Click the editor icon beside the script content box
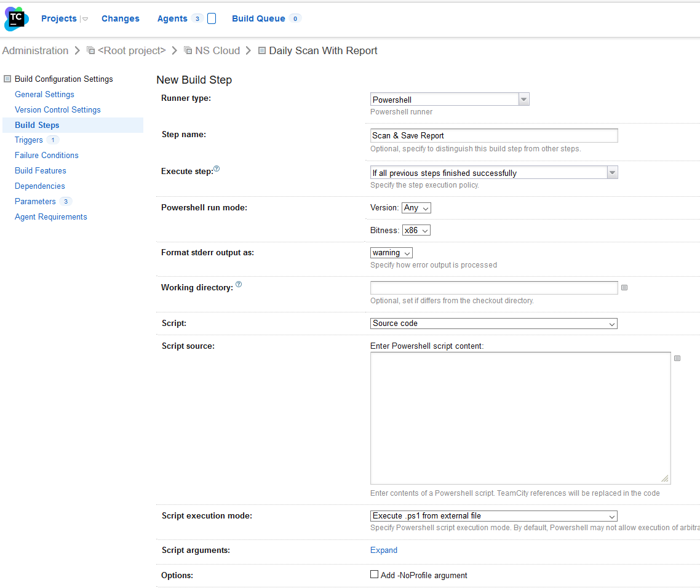This screenshot has width=700, height=588. [677, 358]
